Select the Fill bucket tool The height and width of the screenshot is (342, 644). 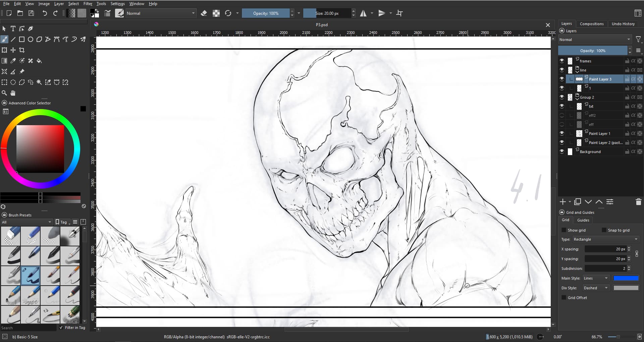[39, 61]
